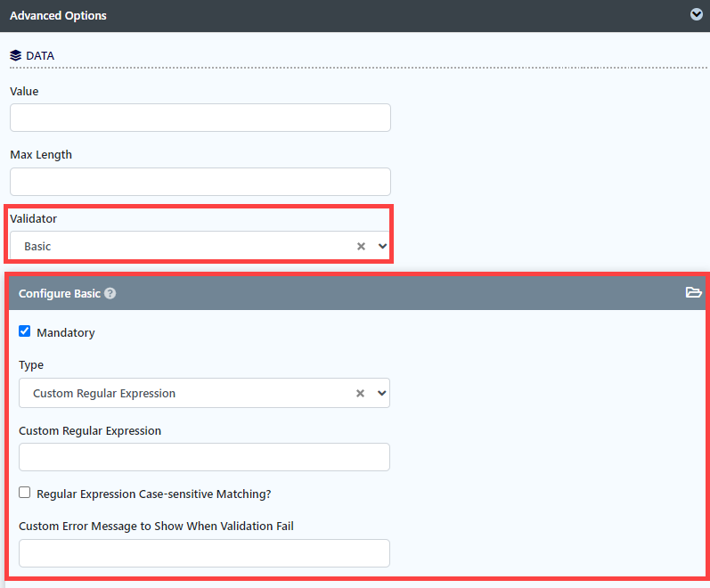
Task: Clear the Validator selection with the X icon
Action: click(361, 246)
